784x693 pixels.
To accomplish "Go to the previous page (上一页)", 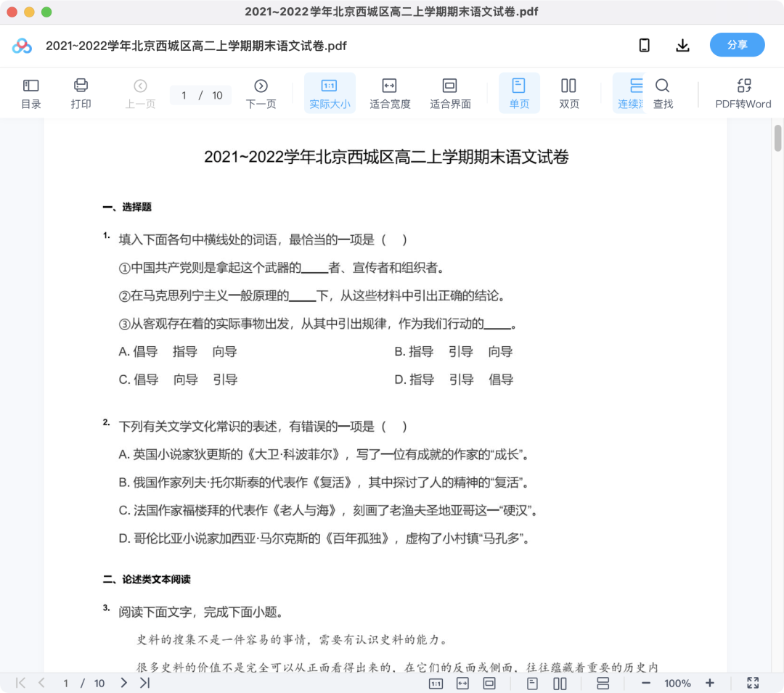I will tap(140, 94).
